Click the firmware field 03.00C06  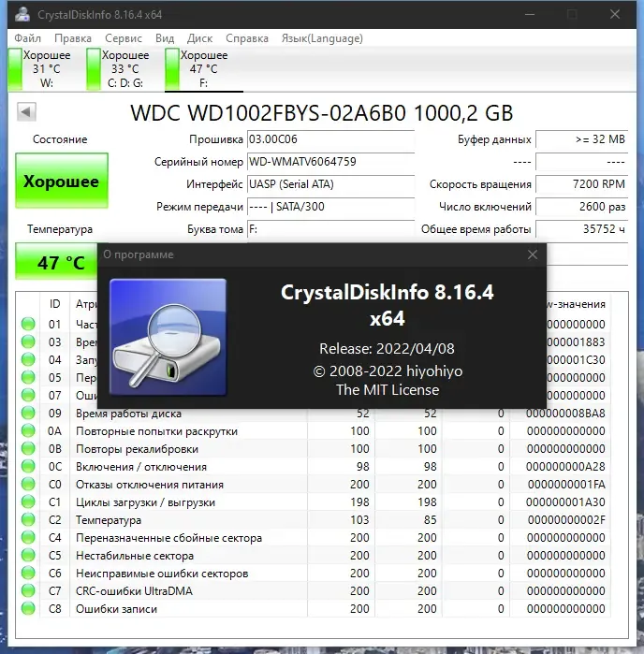331,139
